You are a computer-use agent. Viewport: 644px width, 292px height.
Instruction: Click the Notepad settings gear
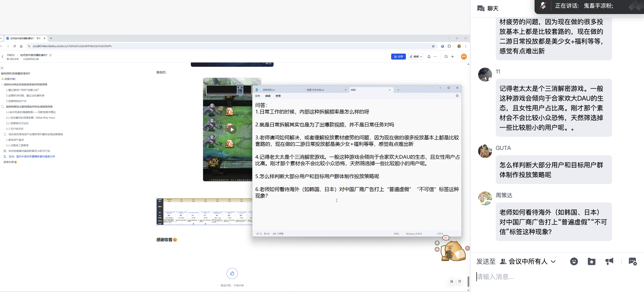(457, 96)
